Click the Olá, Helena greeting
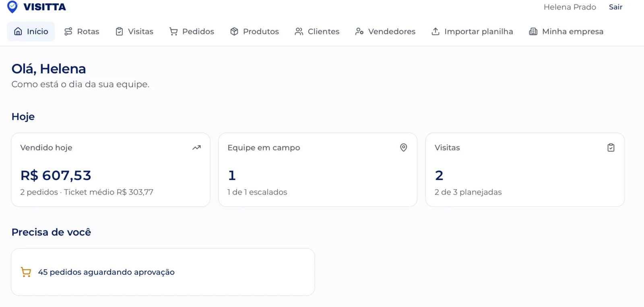Image resolution: width=644 pixels, height=307 pixels. click(x=49, y=69)
